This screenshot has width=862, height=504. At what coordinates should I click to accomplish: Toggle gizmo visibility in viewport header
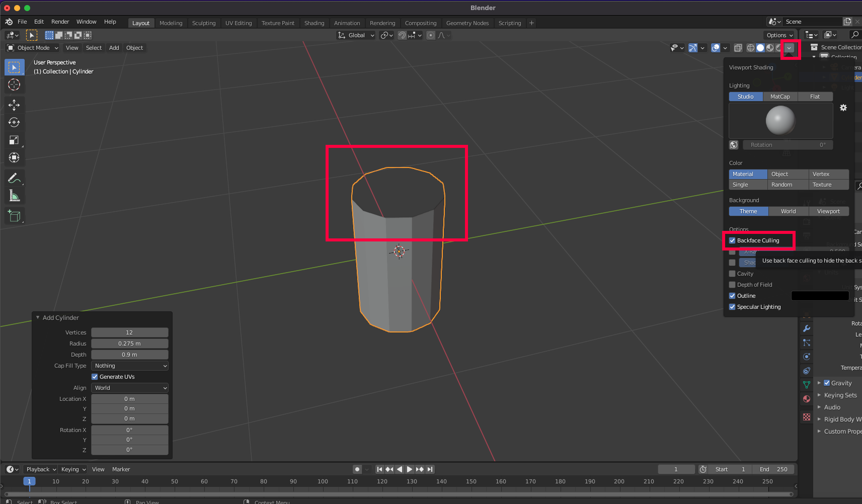(x=693, y=48)
